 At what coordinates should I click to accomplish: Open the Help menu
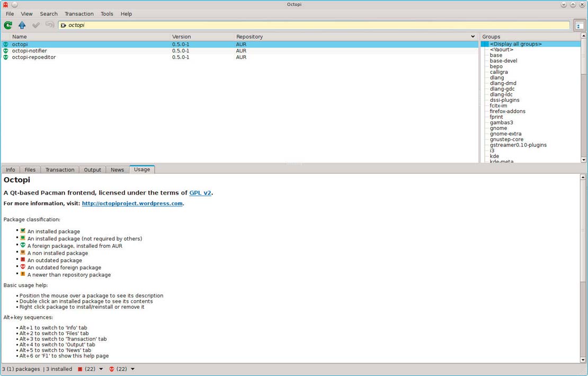point(127,14)
